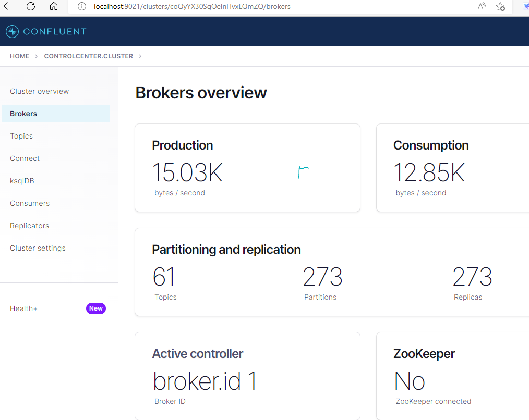Open Cluster settings in the sidebar
Screen dimensions: 529x420
tap(38, 248)
